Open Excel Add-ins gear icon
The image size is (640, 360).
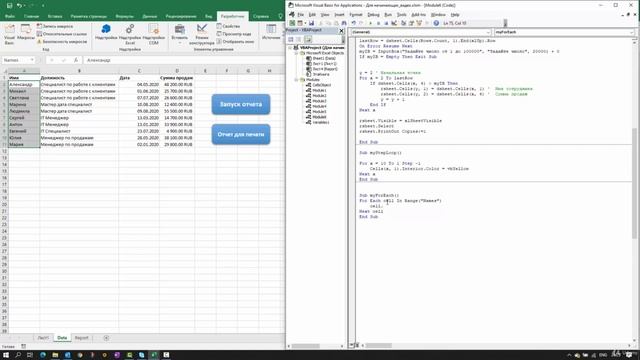click(x=130, y=34)
